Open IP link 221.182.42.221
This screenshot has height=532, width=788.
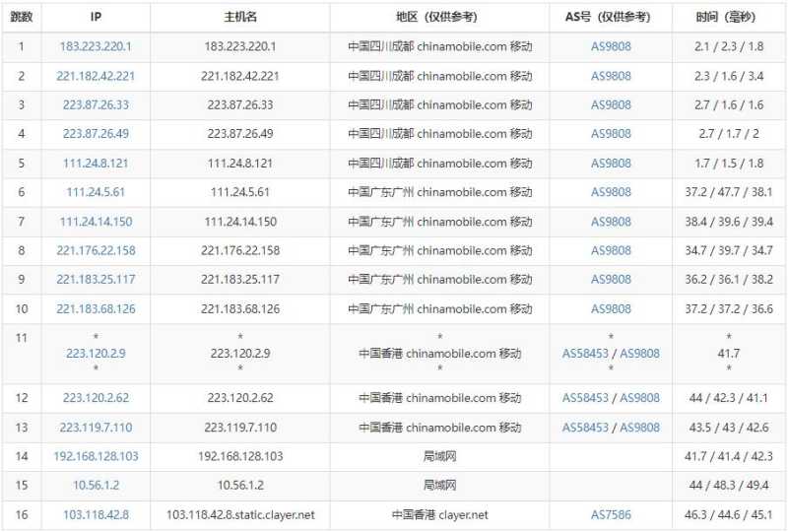click(x=96, y=76)
